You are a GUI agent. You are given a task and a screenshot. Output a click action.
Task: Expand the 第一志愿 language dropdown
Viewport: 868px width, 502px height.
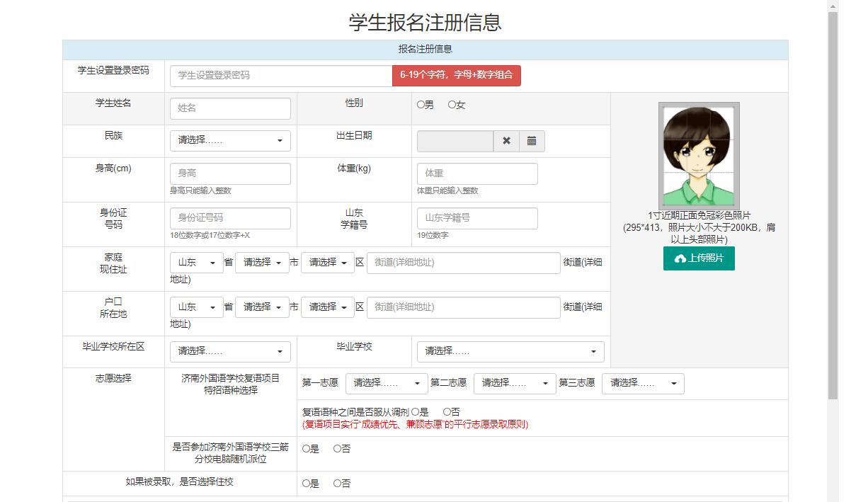(x=387, y=382)
